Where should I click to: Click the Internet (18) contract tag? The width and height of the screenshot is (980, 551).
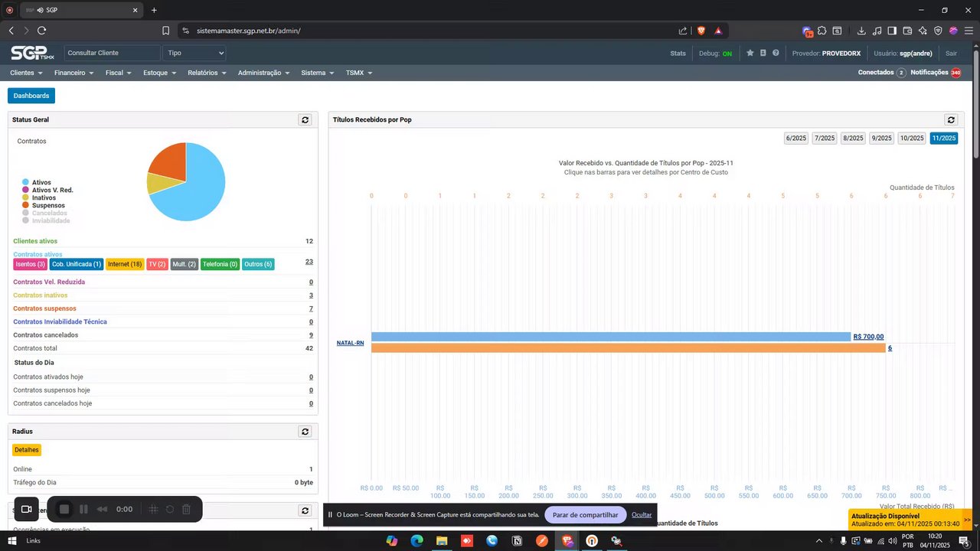tap(125, 264)
